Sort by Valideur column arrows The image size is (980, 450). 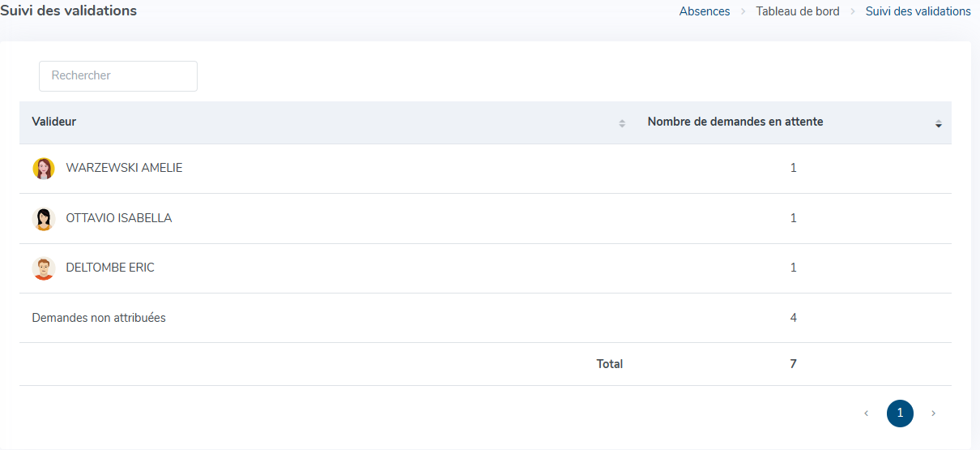point(622,123)
